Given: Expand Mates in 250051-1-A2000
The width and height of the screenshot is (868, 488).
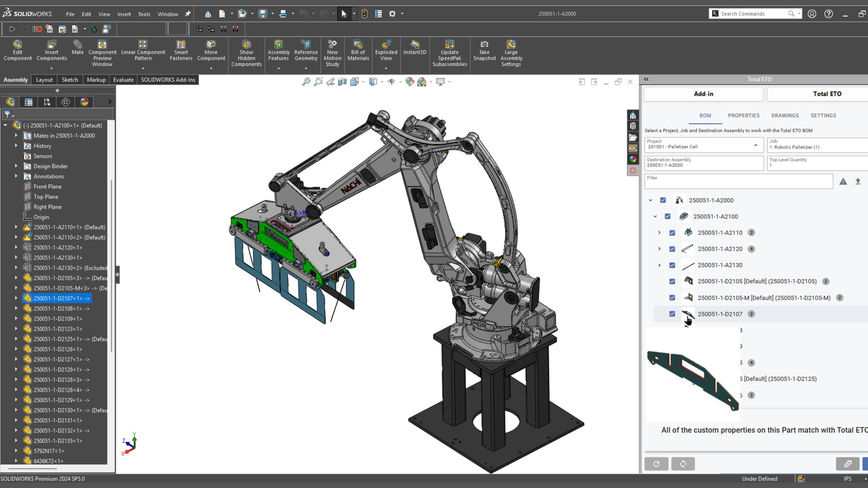Looking at the screenshot, I should coord(16,136).
